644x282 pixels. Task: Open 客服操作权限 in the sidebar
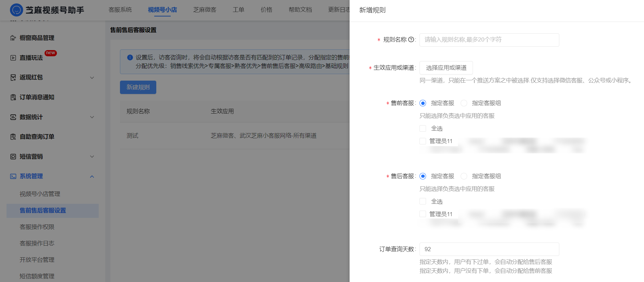37,227
